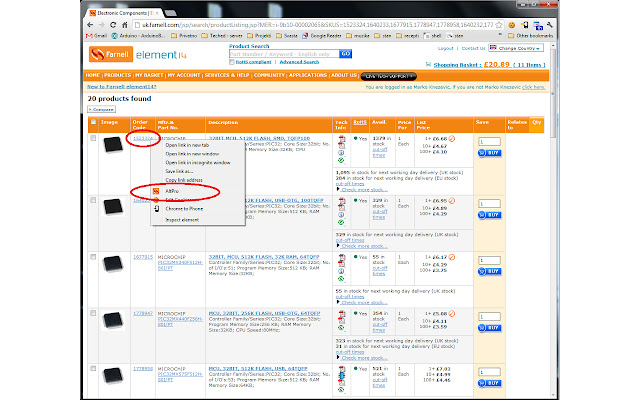This screenshot has height=400, width=640.
Task: Open the top PDF icon in the 1677915 row
Action: (x=342, y=258)
